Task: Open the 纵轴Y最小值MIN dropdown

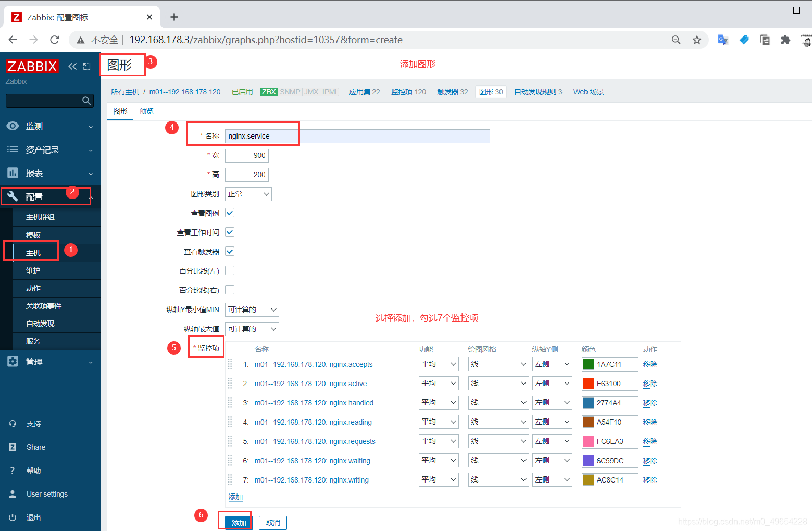Action: 252,310
